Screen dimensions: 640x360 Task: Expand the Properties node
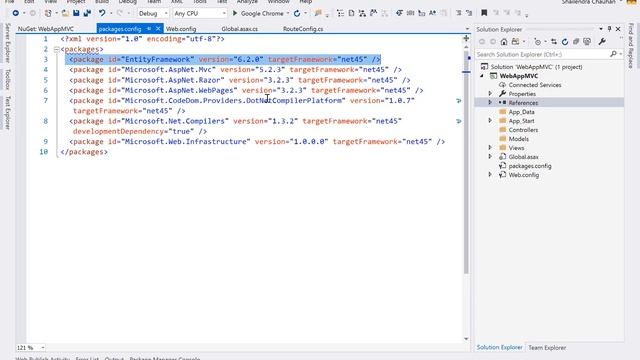[490, 93]
